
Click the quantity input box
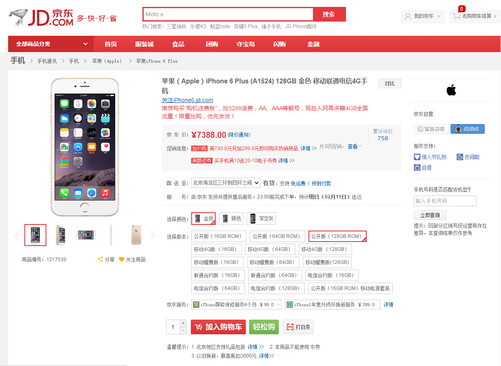coord(173,327)
